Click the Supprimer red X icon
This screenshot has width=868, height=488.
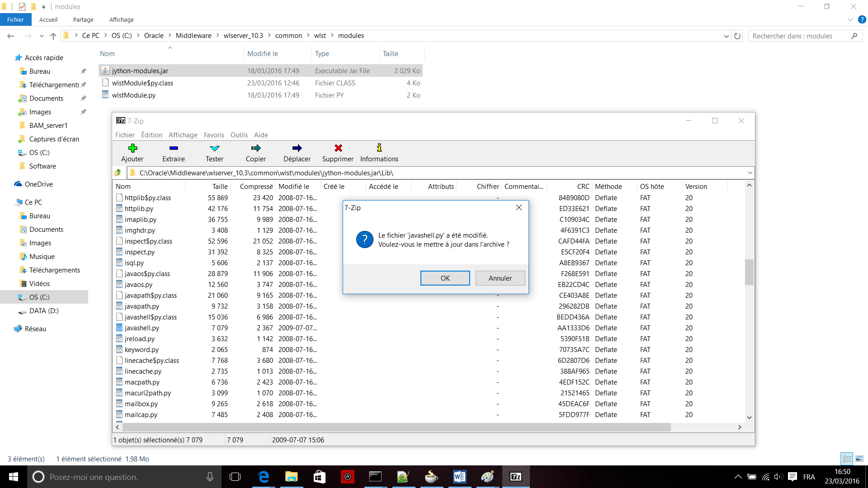click(338, 148)
